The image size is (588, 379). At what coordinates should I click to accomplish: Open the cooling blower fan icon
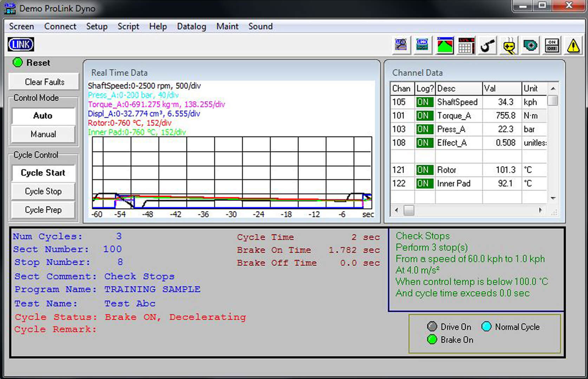(530, 46)
